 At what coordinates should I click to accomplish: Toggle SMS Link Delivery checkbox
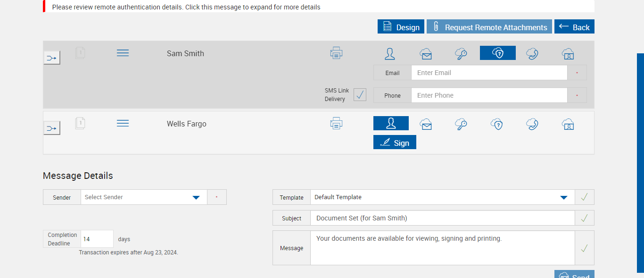[360, 94]
